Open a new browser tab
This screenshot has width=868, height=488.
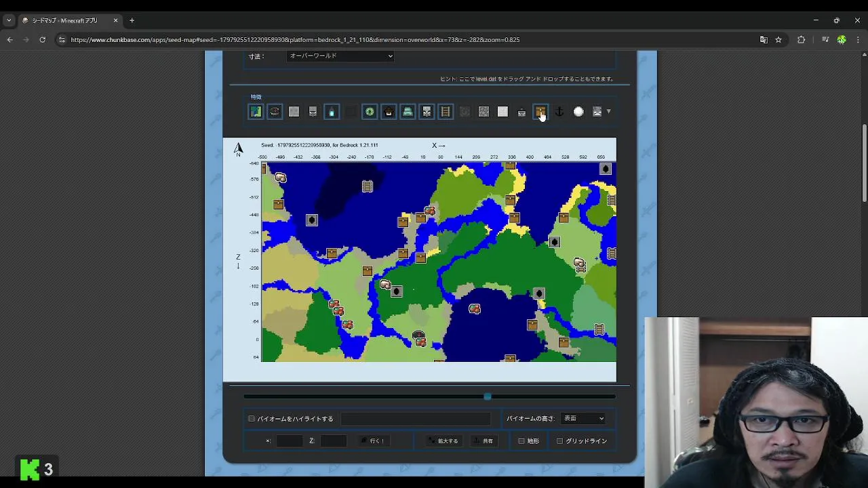(132, 20)
